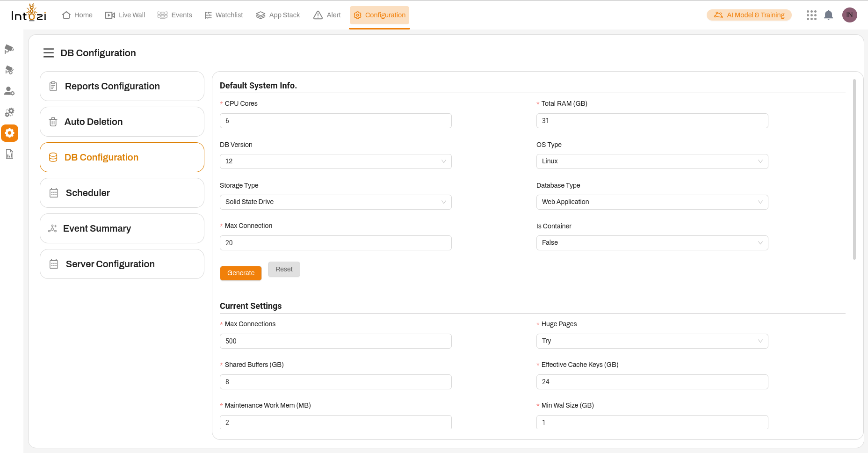868x453 pixels.
Task: Click the Intozi logo
Action: coord(29,14)
